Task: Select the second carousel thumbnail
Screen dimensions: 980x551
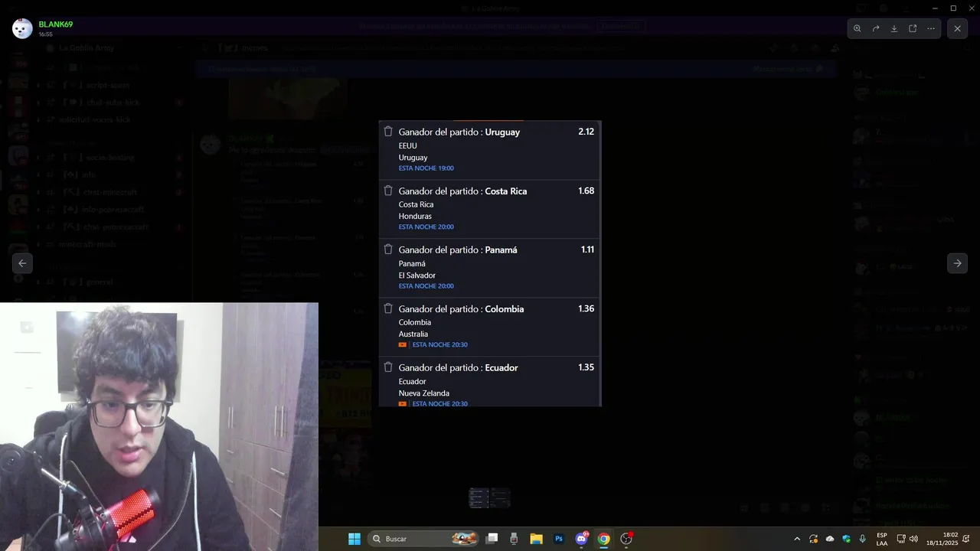Action: point(500,498)
